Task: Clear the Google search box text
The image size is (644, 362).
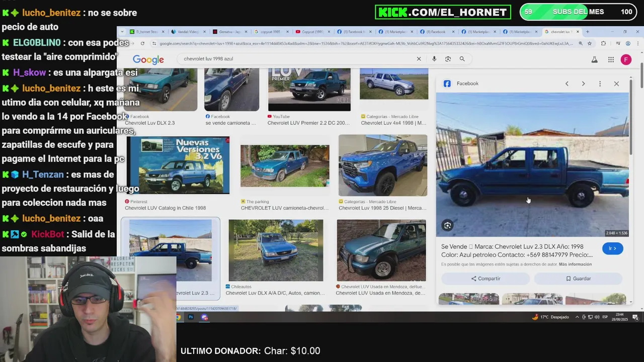Action: 419,59
